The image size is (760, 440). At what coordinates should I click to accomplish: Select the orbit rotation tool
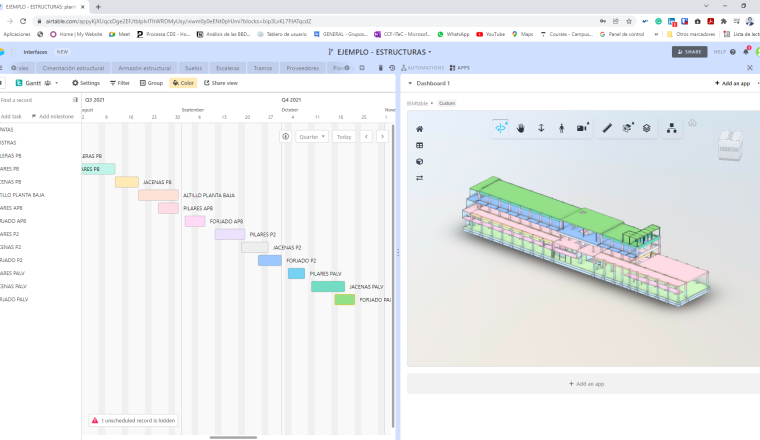(501, 128)
